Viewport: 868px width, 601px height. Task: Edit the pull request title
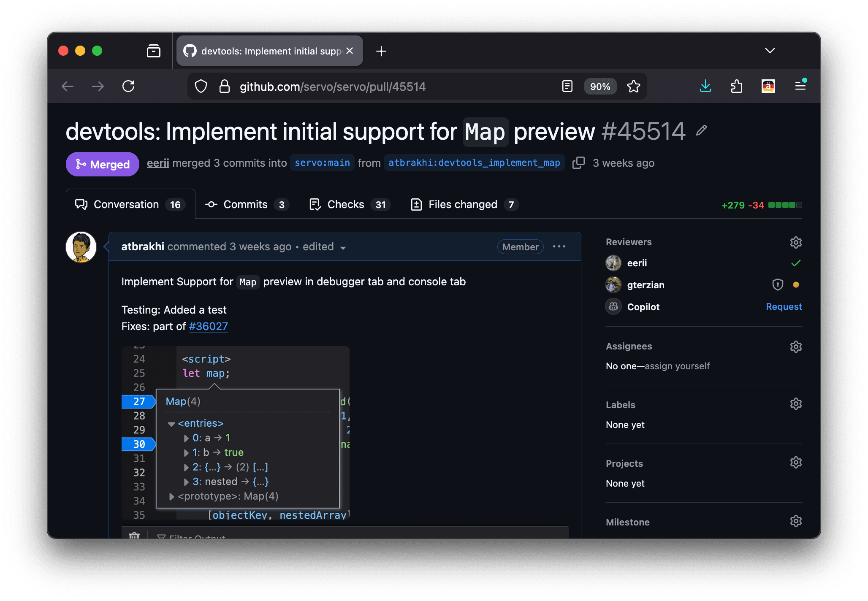[x=701, y=131]
